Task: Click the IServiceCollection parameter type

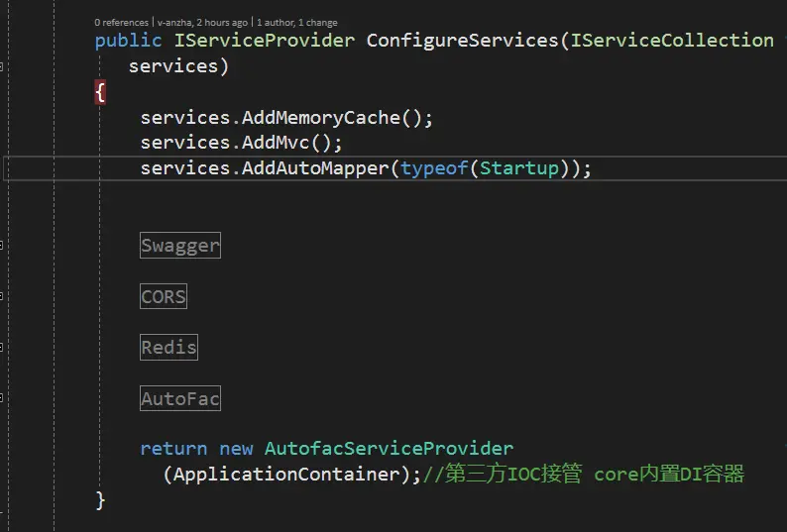Action: tap(672, 41)
